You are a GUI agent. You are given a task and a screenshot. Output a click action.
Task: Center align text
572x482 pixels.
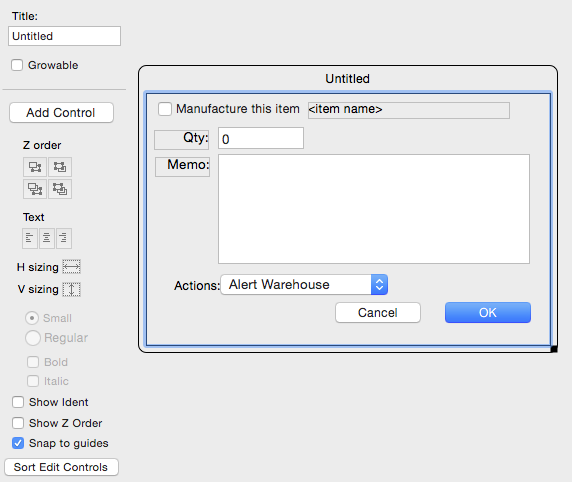click(x=47, y=238)
